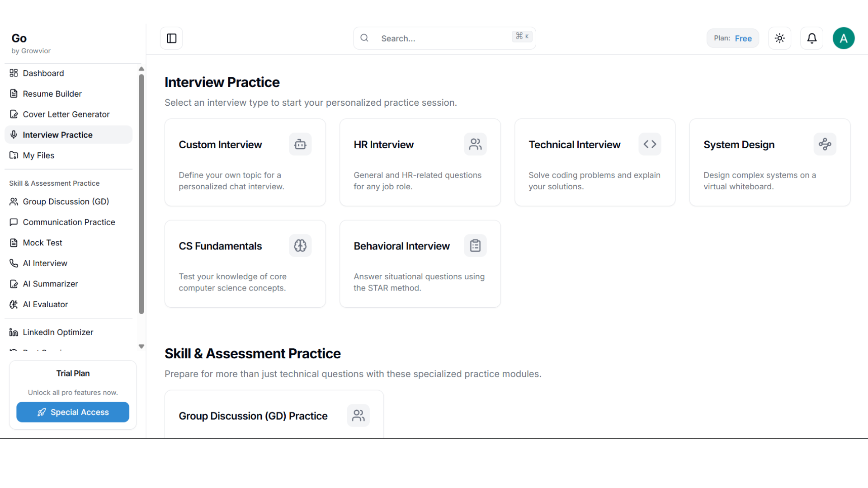Viewport: 868px width, 488px height.
Task: Click the Special Access button
Action: coord(72,412)
